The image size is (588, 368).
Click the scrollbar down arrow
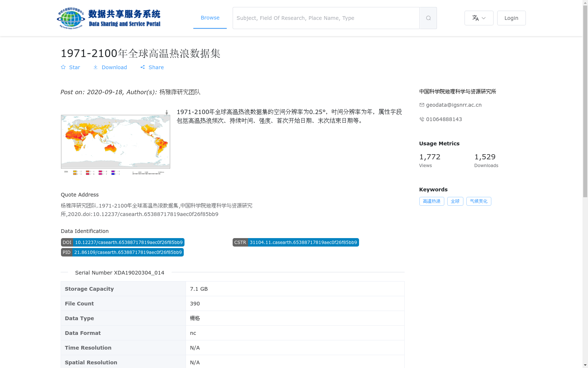585,365
